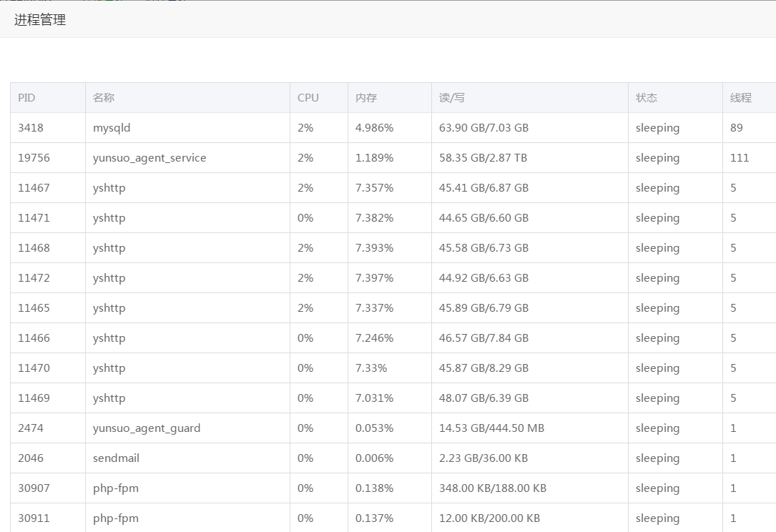Sort by the CPU column header
776x532 pixels.
308,98
